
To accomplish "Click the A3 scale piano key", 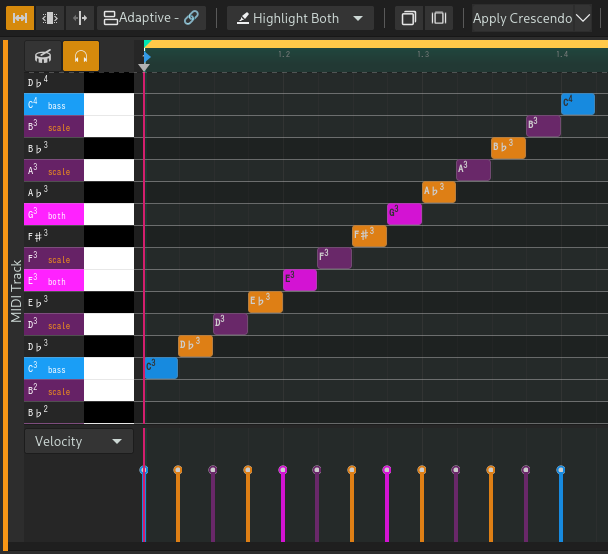I will tap(79, 170).
